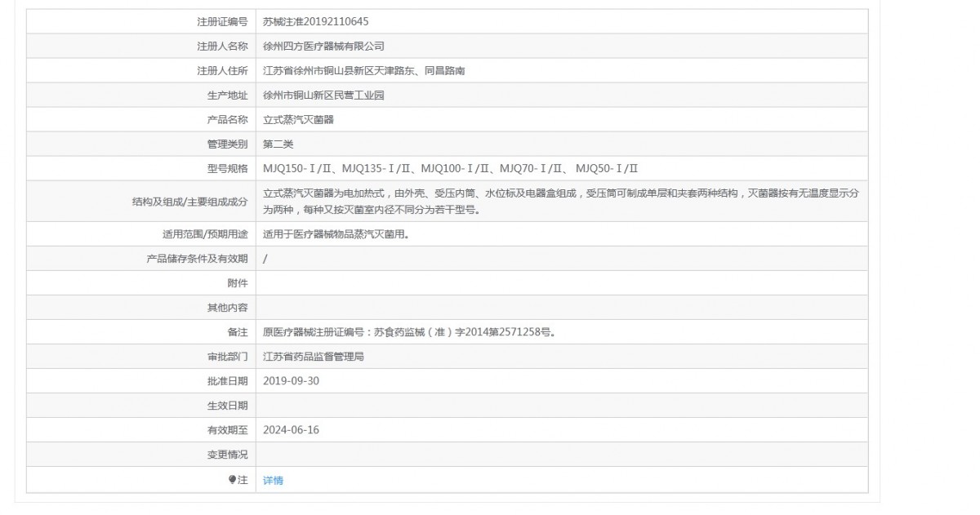Click the remark text about 苏食药监械（准）字2014第2571258号
Viewport: 980px width, 515px height.
pyautogui.click(x=410, y=332)
